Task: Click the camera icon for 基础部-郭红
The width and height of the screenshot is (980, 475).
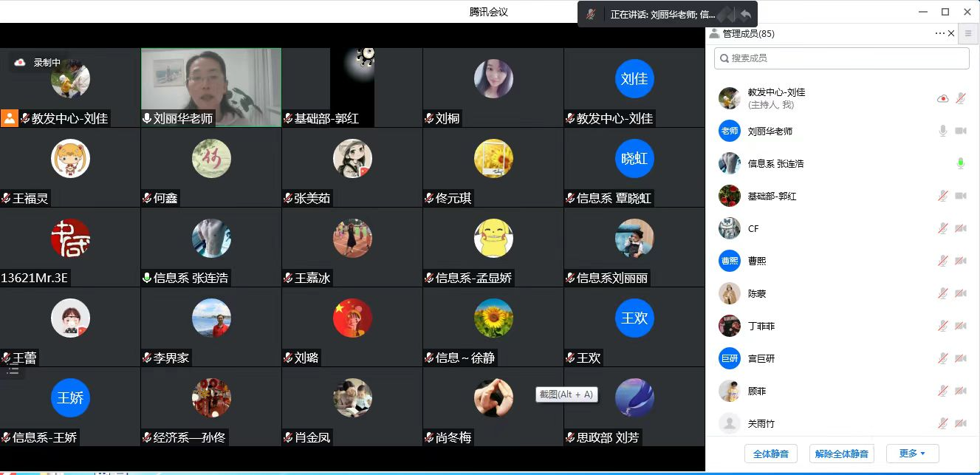Action: tap(961, 197)
